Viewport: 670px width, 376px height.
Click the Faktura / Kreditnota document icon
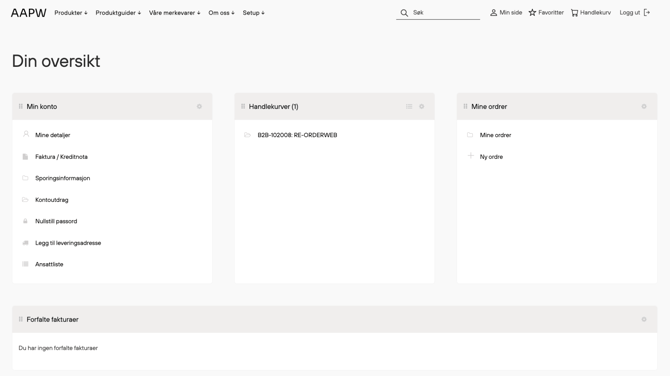25,157
